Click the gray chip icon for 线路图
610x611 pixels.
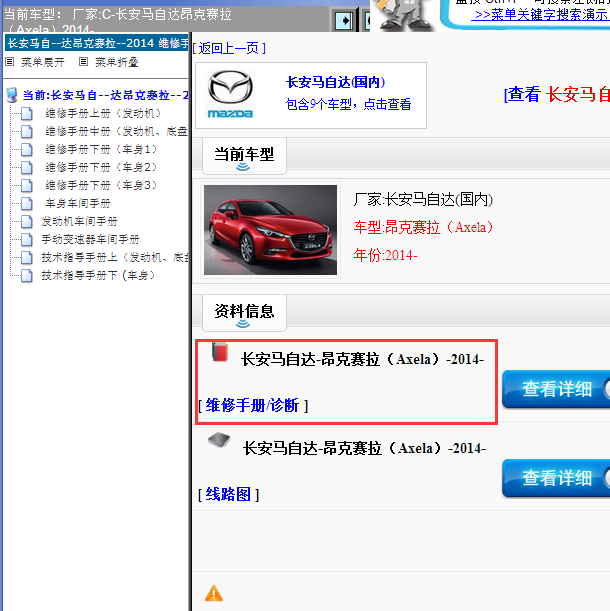coord(219,440)
